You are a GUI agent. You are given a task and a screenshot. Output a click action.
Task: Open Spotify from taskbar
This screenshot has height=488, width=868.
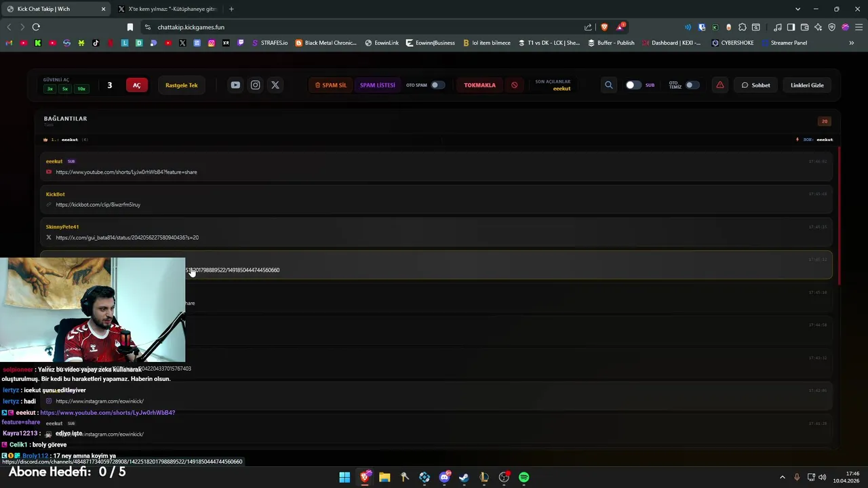pyautogui.click(x=524, y=477)
